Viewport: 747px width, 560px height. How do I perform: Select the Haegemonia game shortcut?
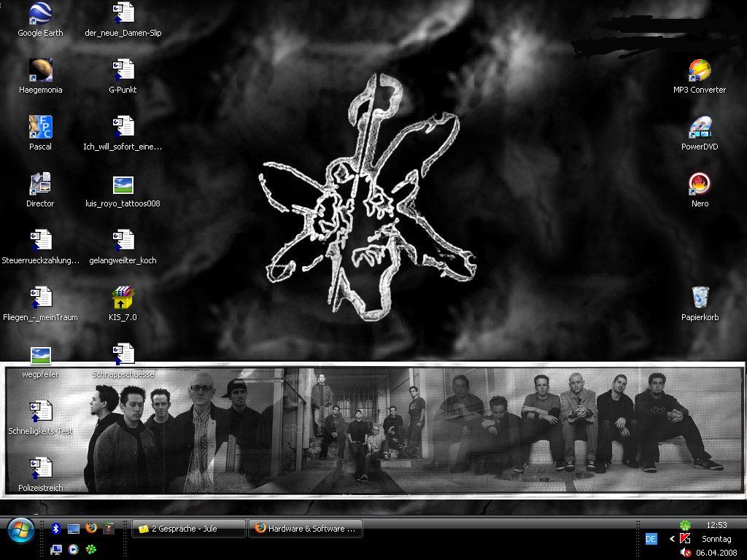[x=40, y=70]
